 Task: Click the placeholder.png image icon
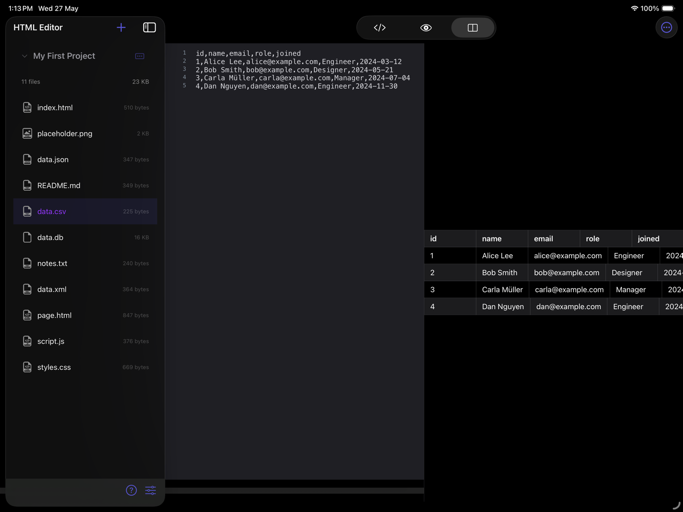click(27, 133)
